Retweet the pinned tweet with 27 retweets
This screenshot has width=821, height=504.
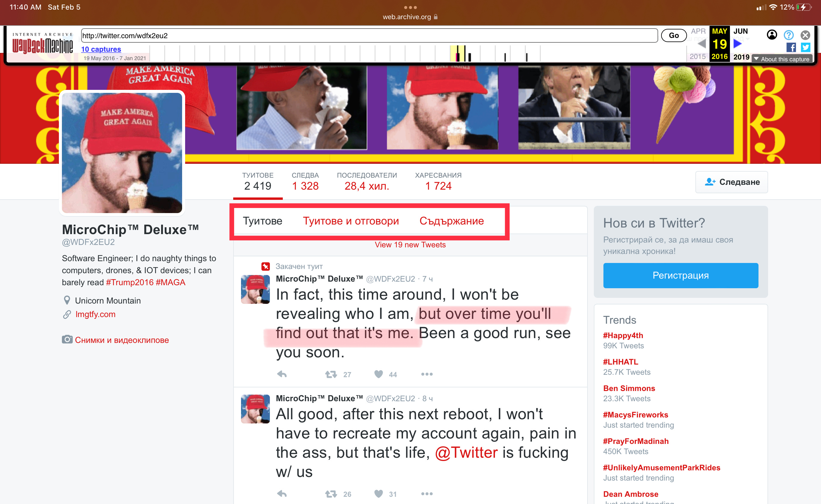338,374
